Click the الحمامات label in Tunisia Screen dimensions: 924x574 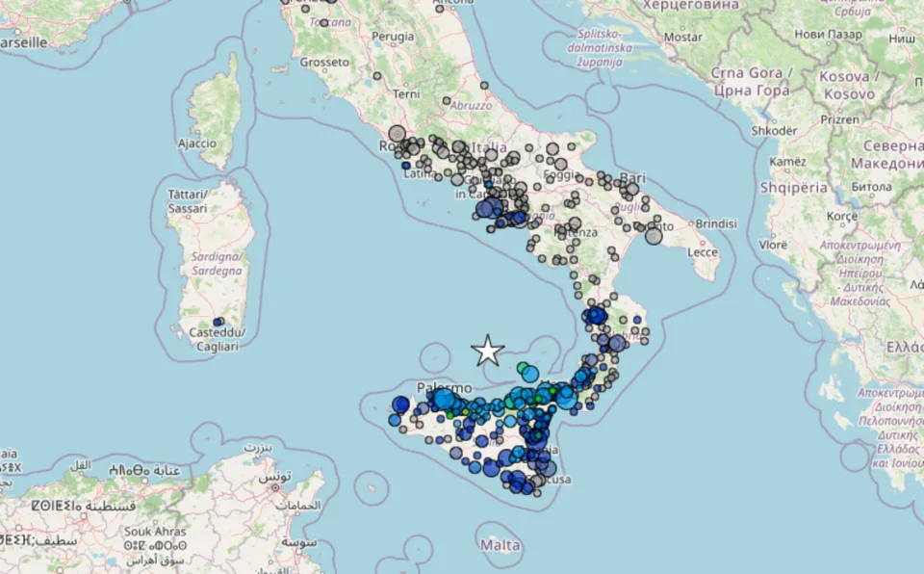pos(298,505)
